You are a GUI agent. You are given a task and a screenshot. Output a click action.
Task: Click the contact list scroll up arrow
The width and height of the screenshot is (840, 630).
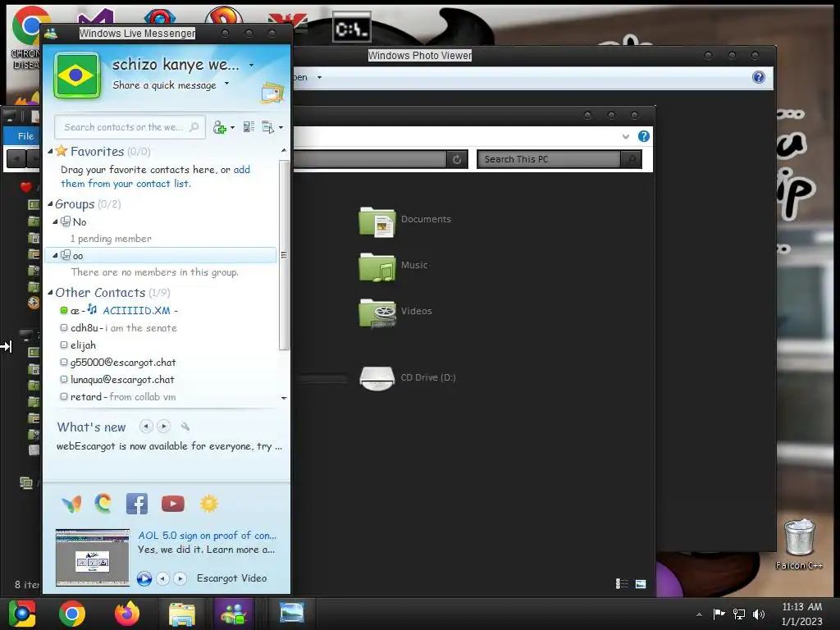coord(284,151)
